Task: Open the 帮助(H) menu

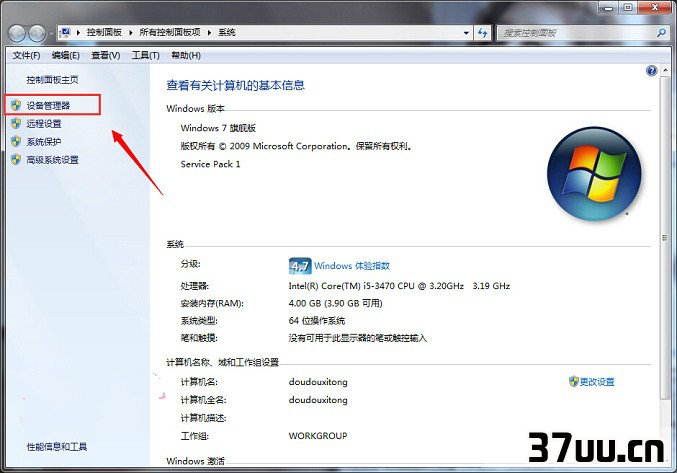Action: coord(186,55)
